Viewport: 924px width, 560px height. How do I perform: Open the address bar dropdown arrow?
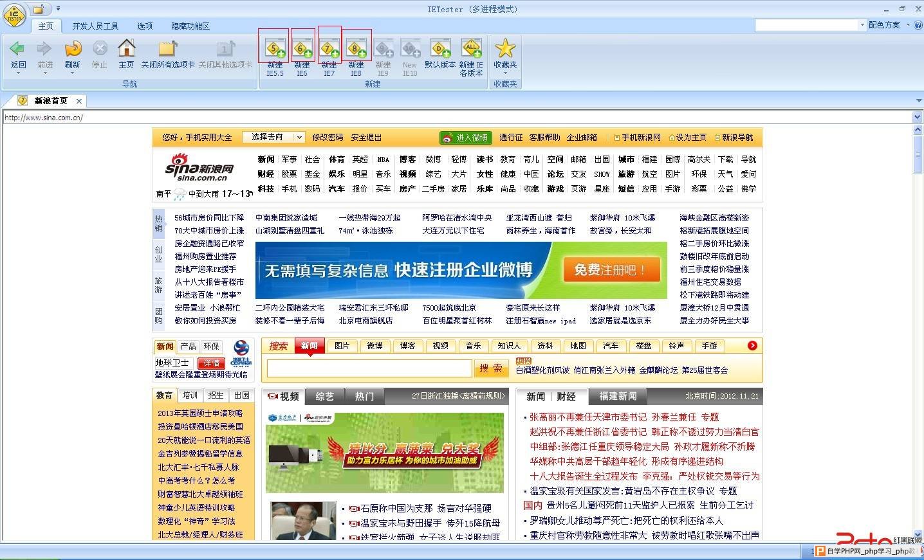coord(918,117)
